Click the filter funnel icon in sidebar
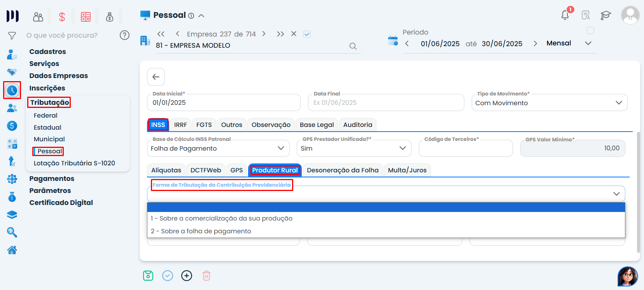The width and height of the screenshot is (644, 290). [x=12, y=36]
